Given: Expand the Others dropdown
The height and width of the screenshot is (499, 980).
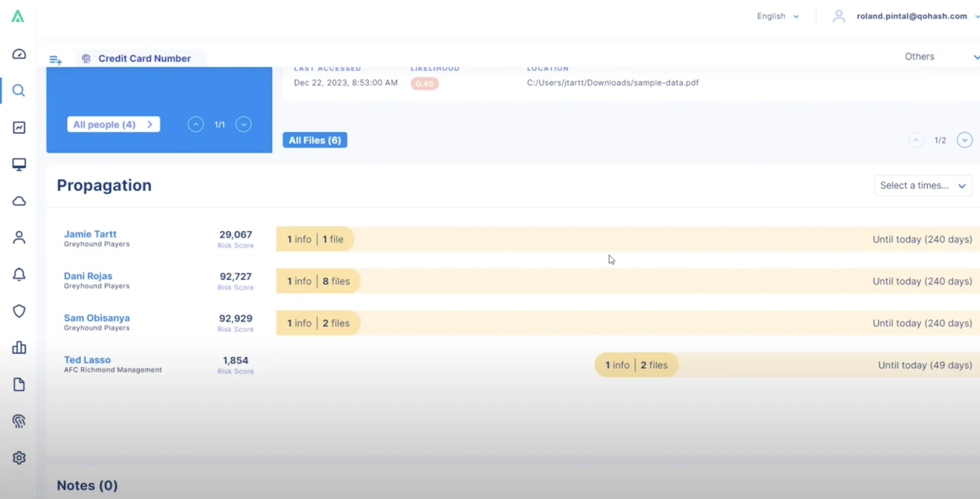Looking at the screenshot, I should tap(942, 57).
